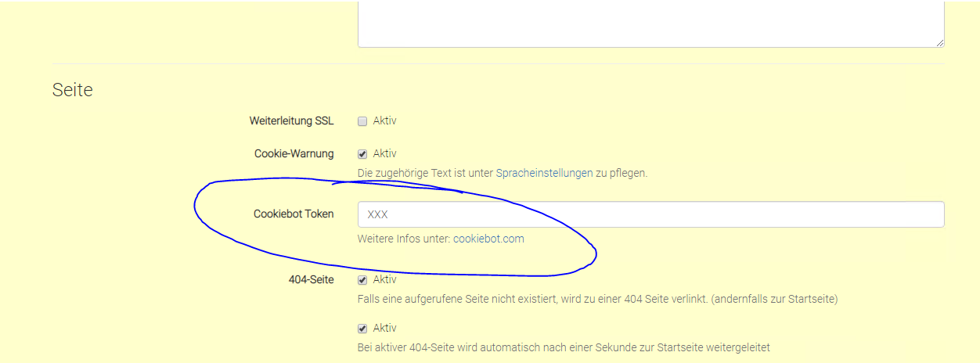
Task: Click the 'Falls eine aufgerufene Seite' description
Action: click(596, 299)
